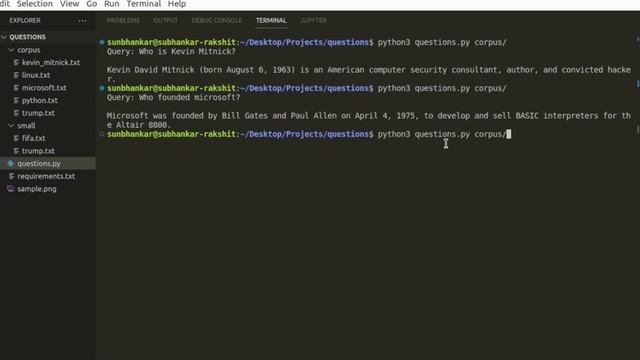Click 'Query: Who founded microsoft?' line
Image resolution: width=640 pixels, height=360 pixels.
coord(173,98)
